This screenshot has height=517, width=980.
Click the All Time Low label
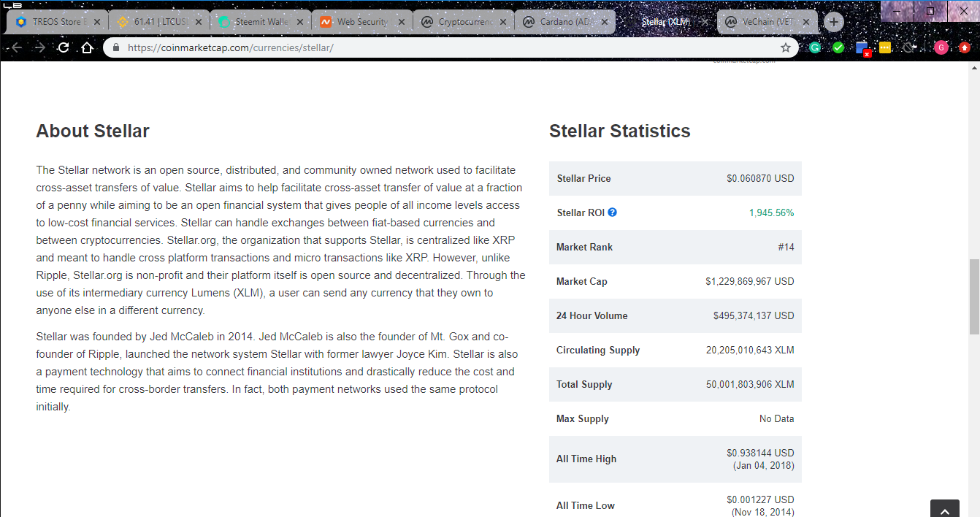coord(586,505)
